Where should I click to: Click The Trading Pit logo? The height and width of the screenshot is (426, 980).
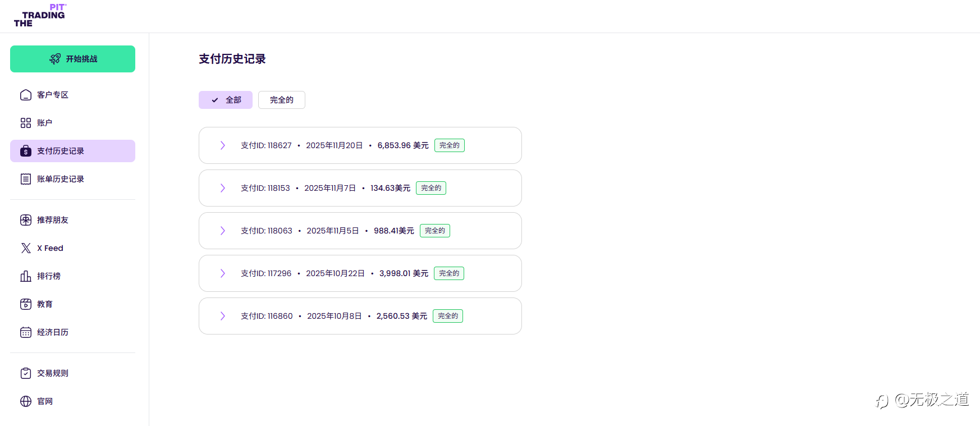[x=40, y=16]
